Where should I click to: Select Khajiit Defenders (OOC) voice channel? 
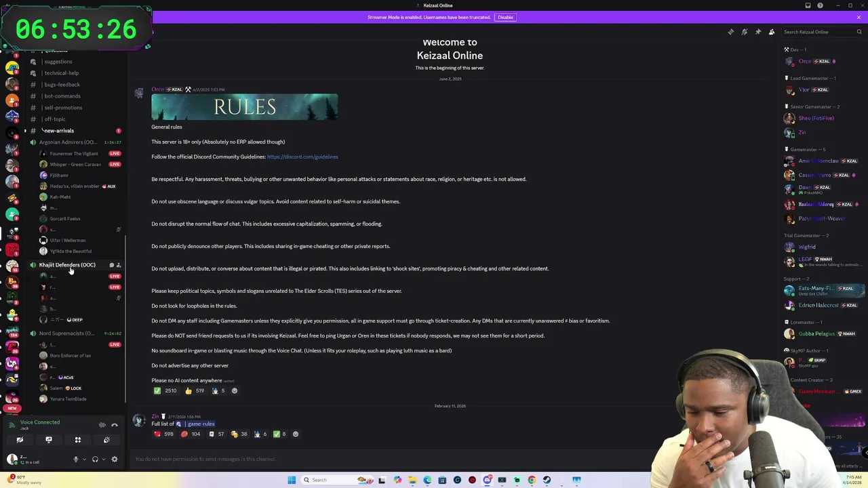[x=67, y=265]
